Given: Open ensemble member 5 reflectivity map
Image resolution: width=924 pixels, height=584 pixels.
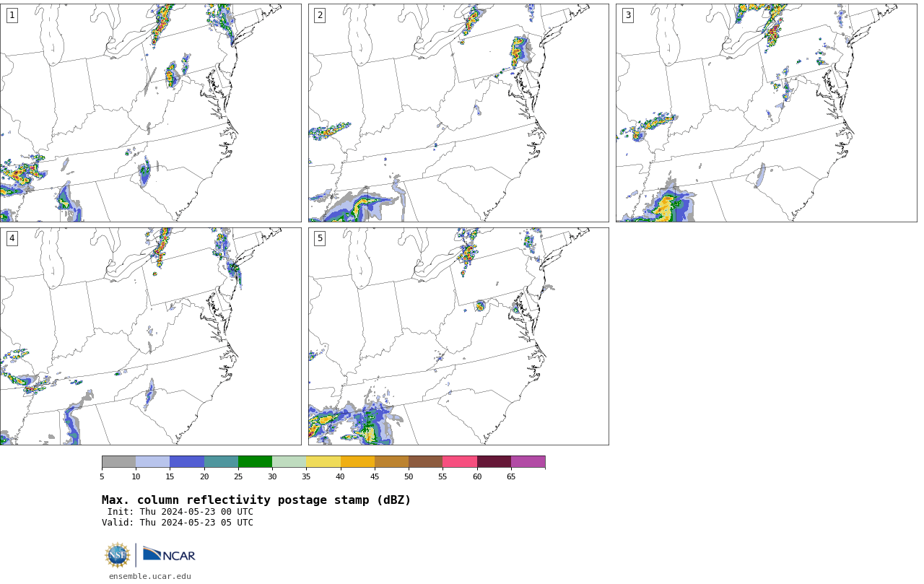Looking at the screenshot, I should 458,336.
